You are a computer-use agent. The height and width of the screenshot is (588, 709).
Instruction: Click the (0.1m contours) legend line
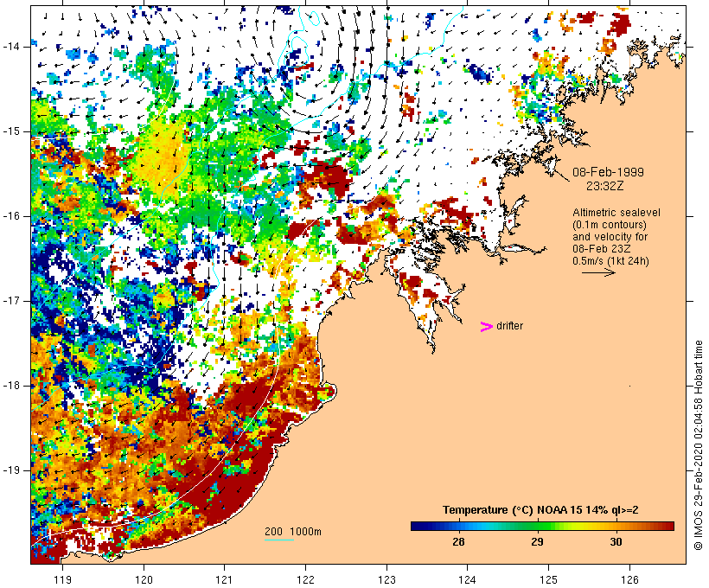[609, 225]
